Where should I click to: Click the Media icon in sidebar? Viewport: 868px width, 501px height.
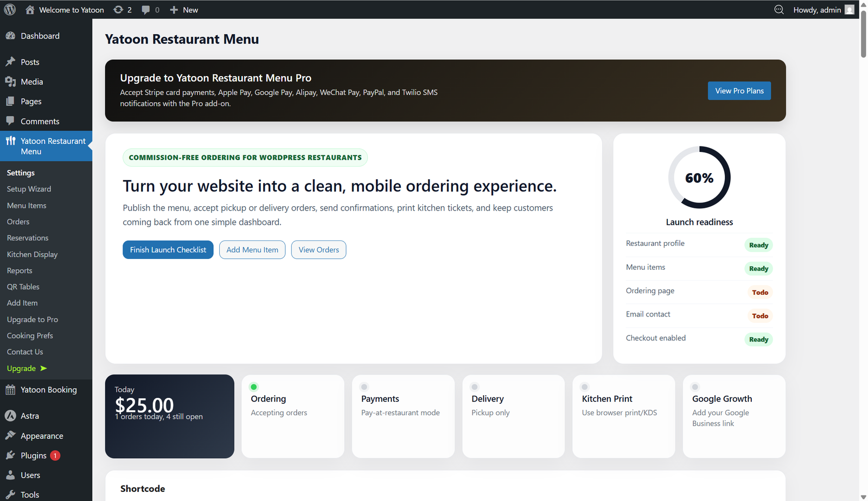pyautogui.click(x=10, y=81)
